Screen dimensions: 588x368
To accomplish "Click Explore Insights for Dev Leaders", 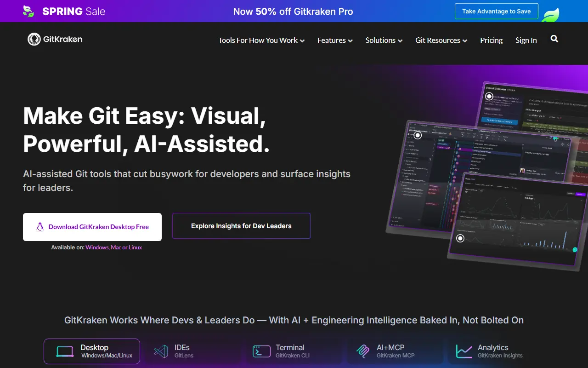I will [241, 226].
